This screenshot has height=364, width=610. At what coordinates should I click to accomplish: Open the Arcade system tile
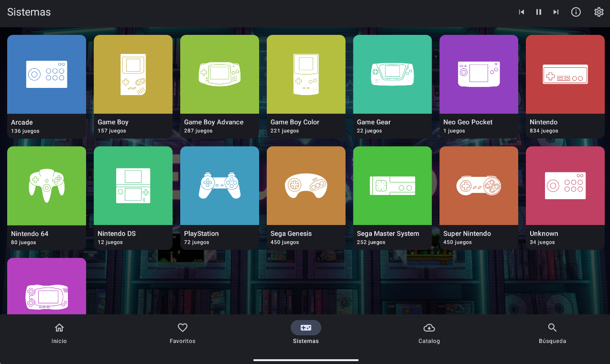tap(46, 75)
